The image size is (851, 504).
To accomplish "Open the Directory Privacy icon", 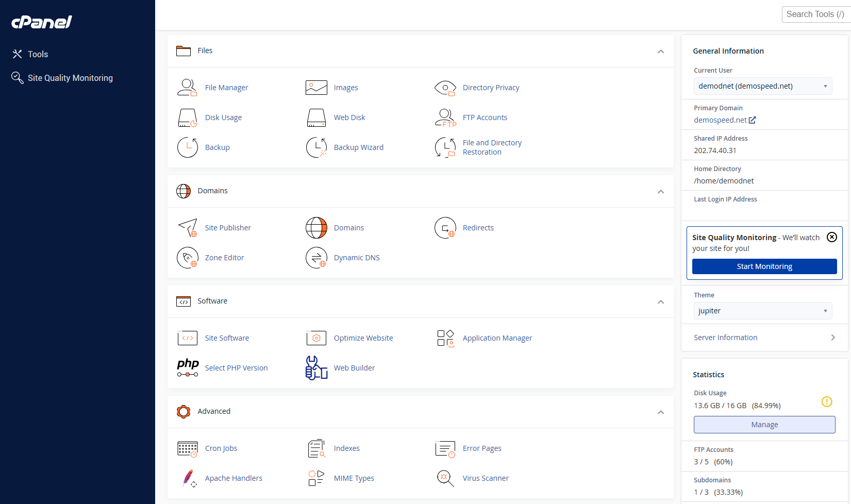I will point(445,88).
